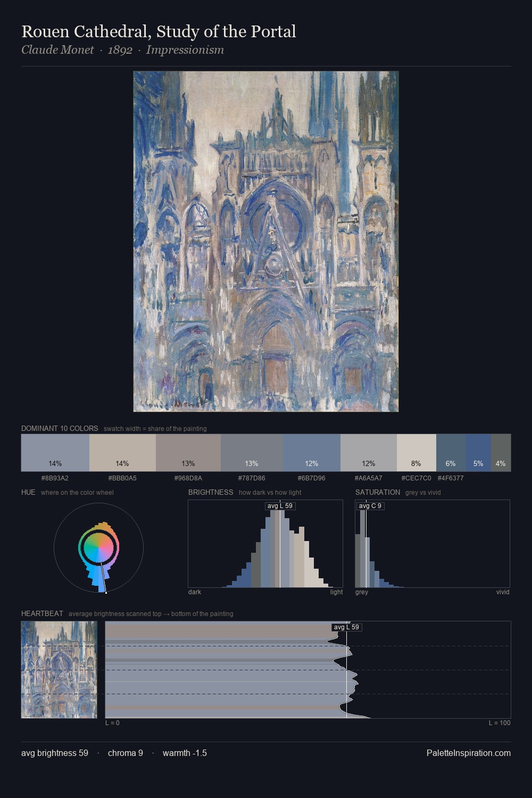Open the large Rouen Cathedral painting image
The height and width of the screenshot is (798, 532).
[266, 242]
